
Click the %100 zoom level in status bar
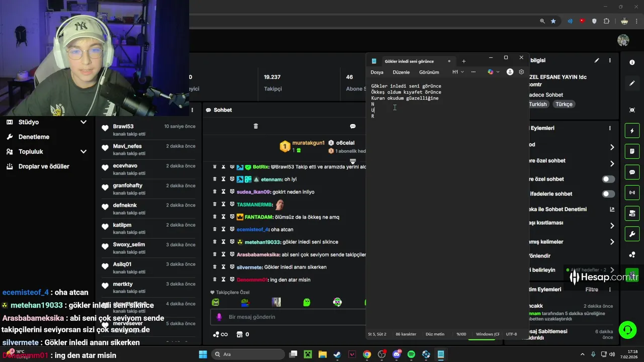(x=461, y=334)
